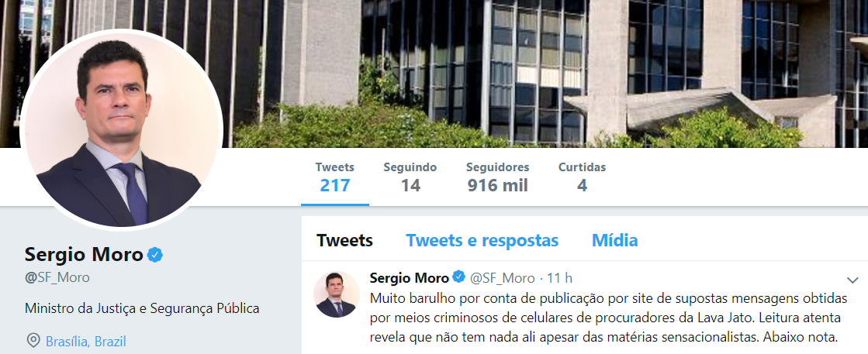Open the large profile picture

point(121,129)
